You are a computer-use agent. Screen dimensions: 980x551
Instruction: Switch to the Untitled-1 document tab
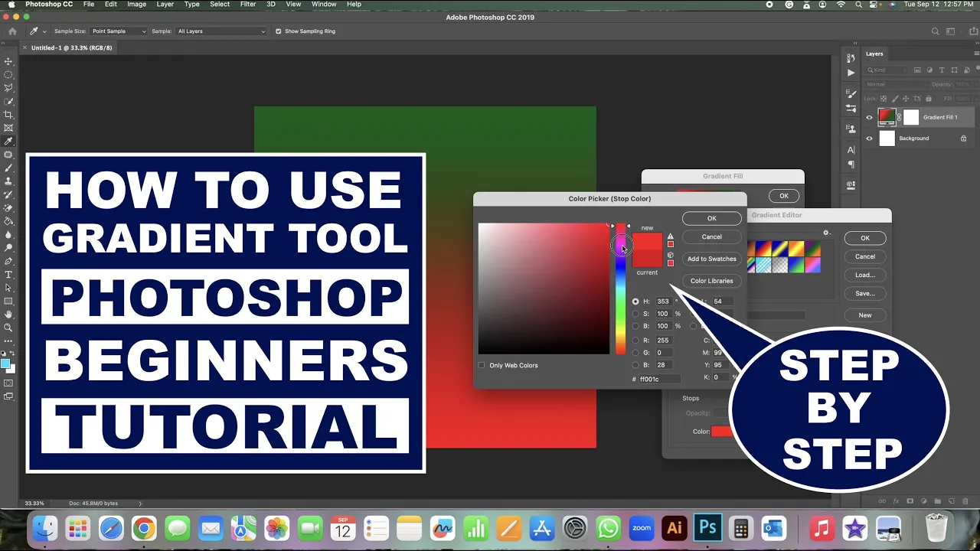(x=72, y=47)
